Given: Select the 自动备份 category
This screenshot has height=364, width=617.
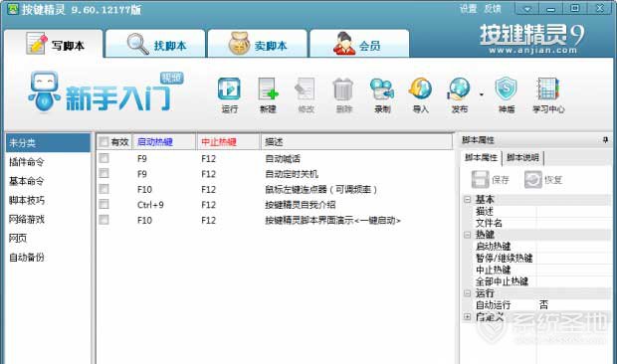Looking at the screenshot, I should (48, 257).
